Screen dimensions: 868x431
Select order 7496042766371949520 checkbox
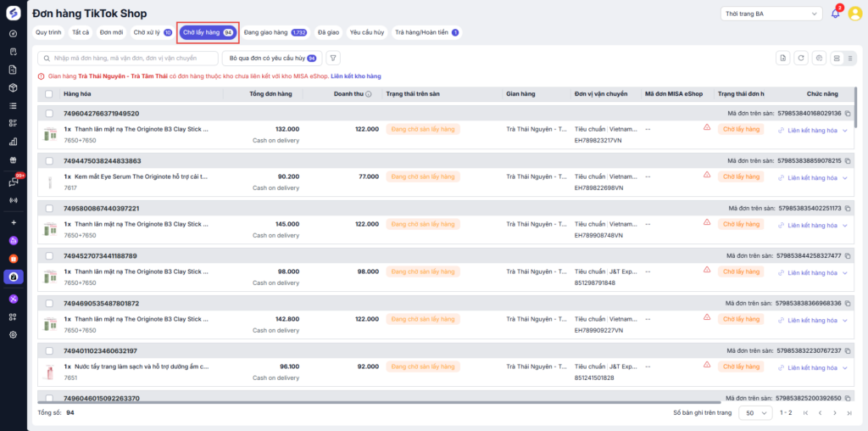[48, 113]
